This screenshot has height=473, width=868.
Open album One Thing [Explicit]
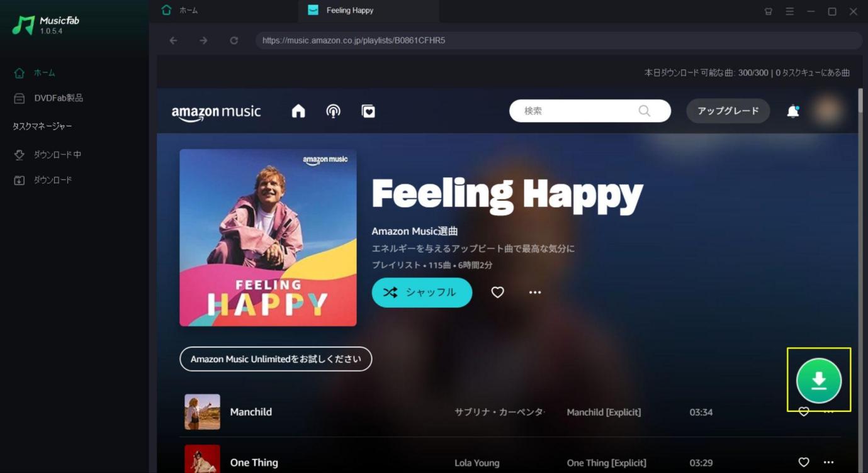click(x=606, y=463)
